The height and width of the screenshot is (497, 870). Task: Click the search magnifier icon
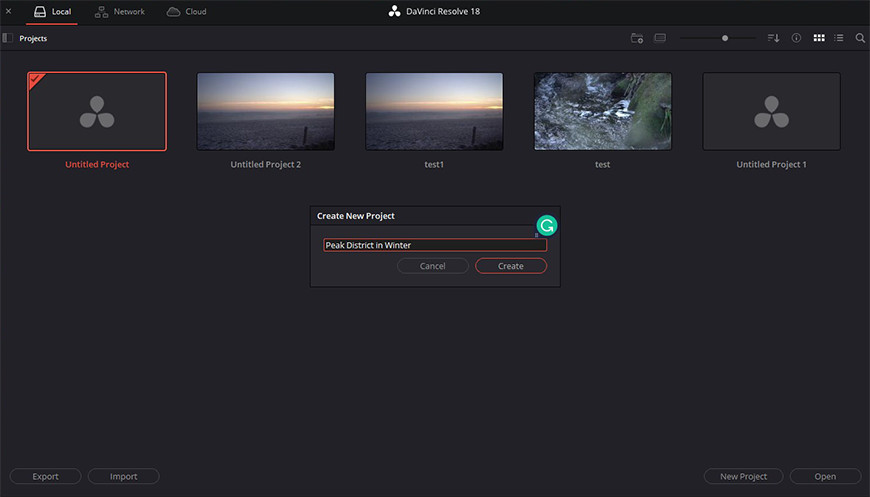click(860, 38)
